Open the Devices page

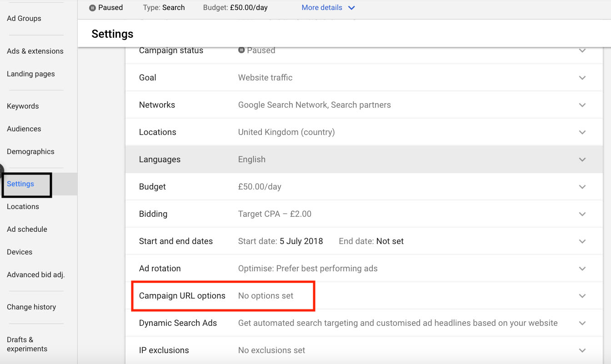click(x=20, y=252)
